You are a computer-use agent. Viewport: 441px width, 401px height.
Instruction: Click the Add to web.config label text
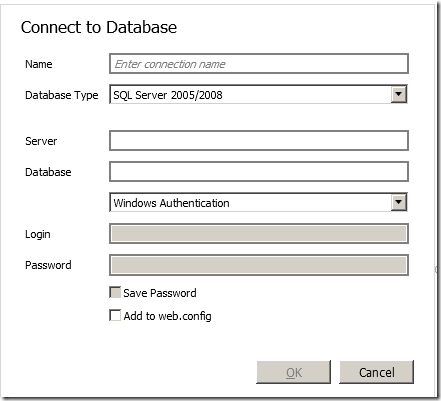167,316
